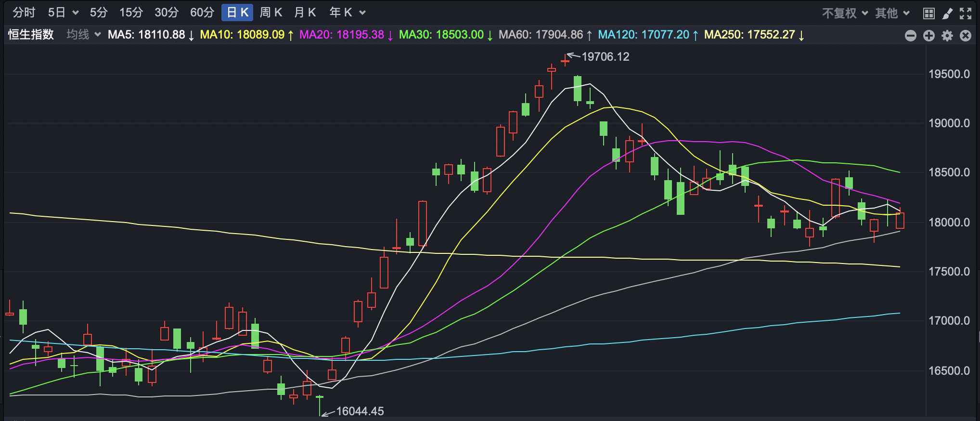This screenshot has height=421, width=980.
Task: Enter fullscreen chart mode
Action: pos(965,13)
